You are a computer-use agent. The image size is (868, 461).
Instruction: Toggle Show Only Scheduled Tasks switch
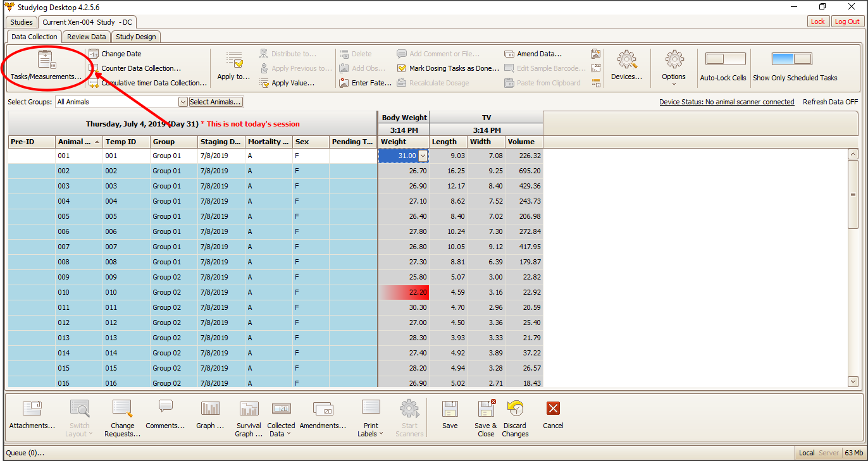point(791,59)
